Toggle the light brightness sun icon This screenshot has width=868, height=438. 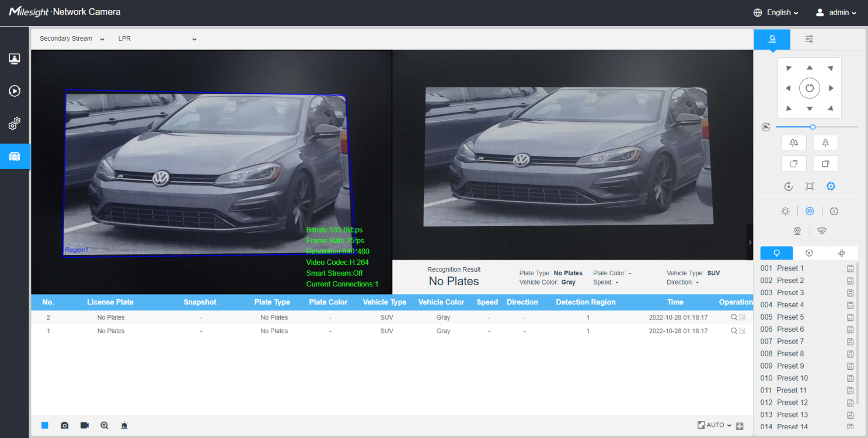point(786,211)
